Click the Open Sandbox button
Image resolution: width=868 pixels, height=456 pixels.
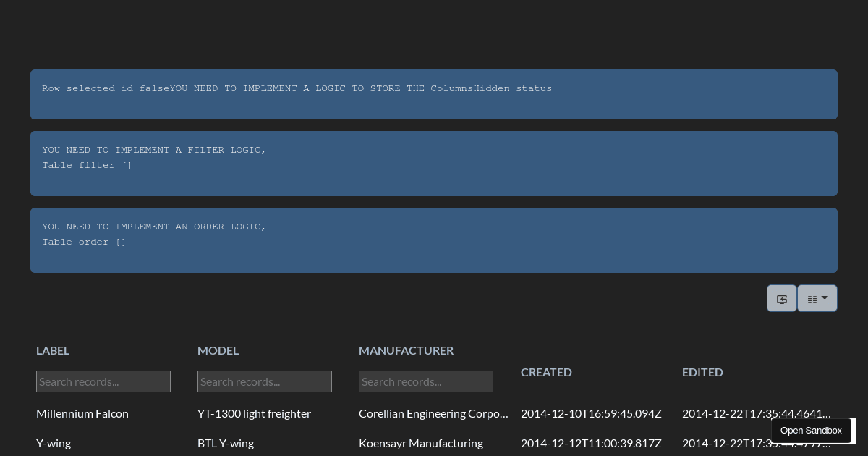811,431
